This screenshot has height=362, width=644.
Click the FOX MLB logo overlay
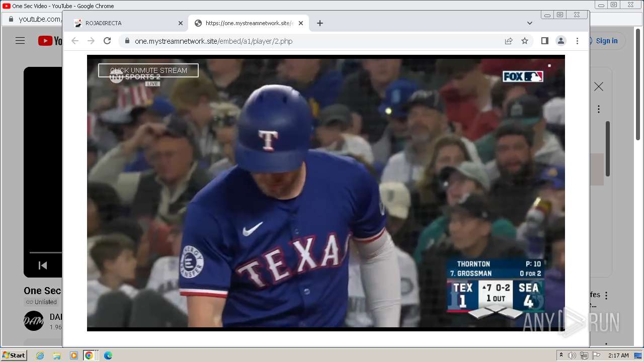(x=523, y=76)
